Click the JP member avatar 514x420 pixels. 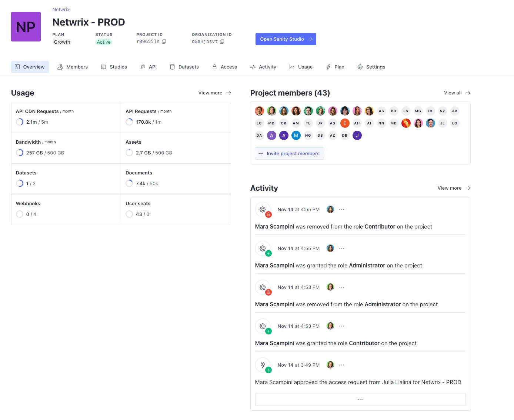tap(320, 123)
